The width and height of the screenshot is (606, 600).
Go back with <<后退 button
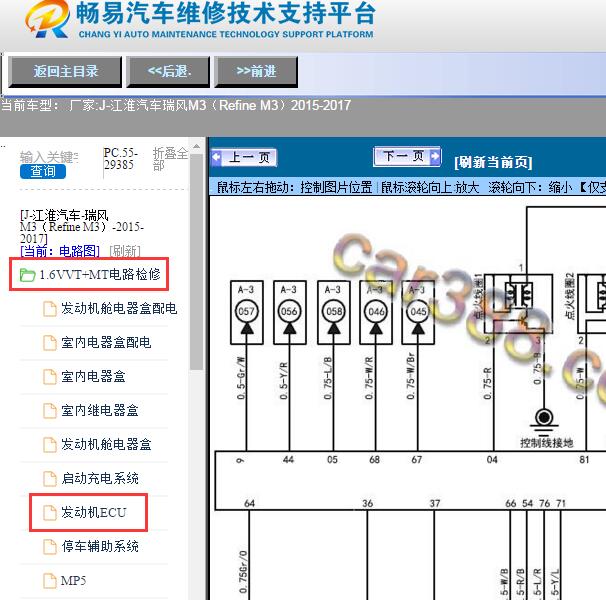pos(169,72)
